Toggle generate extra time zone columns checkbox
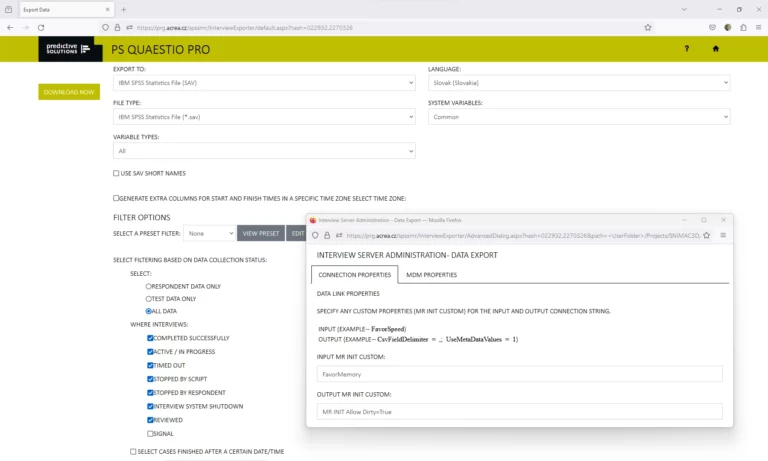The height and width of the screenshot is (461, 768). coord(116,198)
